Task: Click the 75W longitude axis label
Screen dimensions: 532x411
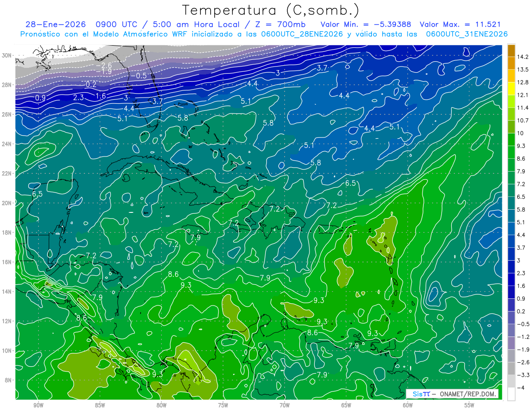Action: [x=223, y=405]
